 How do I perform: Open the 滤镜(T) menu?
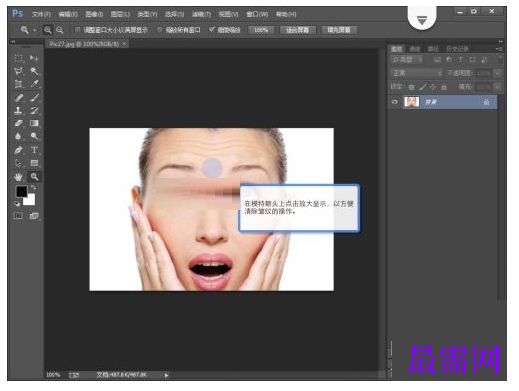point(201,14)
